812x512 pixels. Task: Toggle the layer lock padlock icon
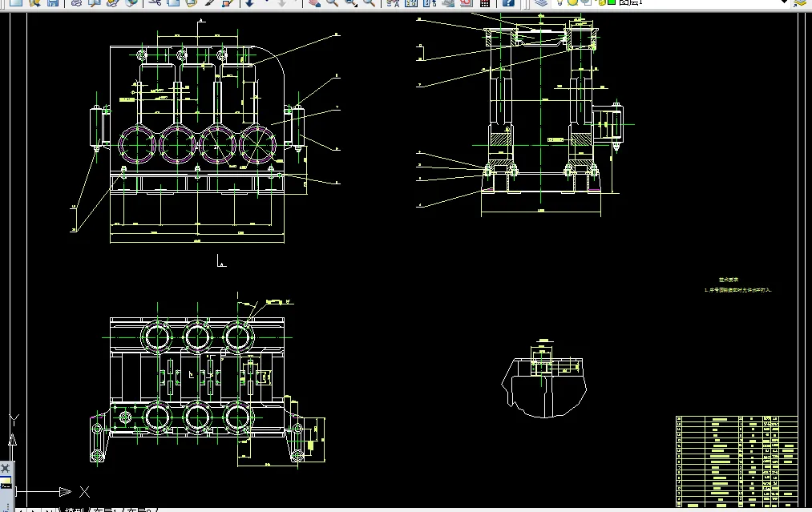tap(601, 2)
